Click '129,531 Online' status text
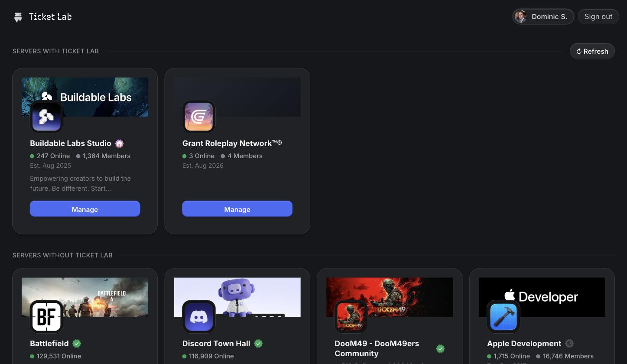The width and height of the screenshot is (627, 364). [59, 356]
